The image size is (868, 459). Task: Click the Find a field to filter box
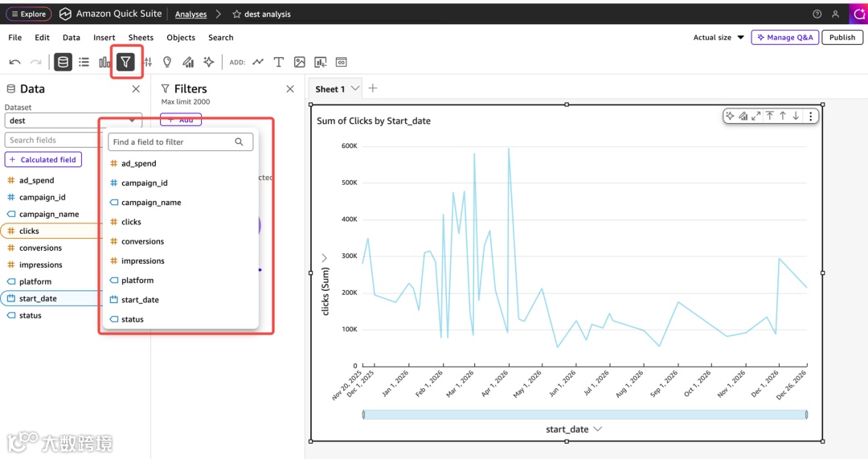click(181, 141)
